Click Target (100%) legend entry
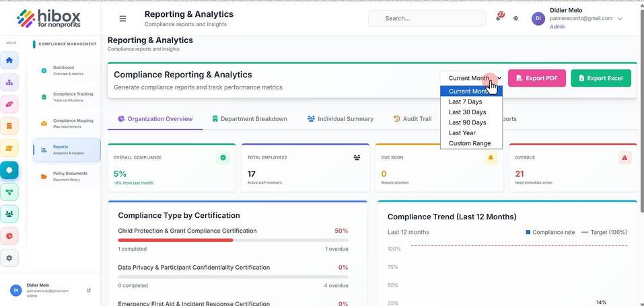 pyautogui.click(x=604, y=232)
